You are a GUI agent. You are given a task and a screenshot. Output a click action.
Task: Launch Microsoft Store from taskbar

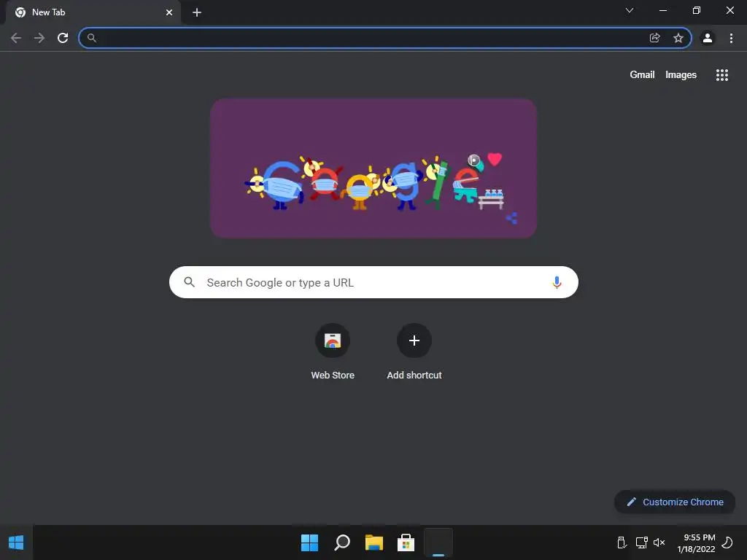pyautogui.click(x=406, y=542)
